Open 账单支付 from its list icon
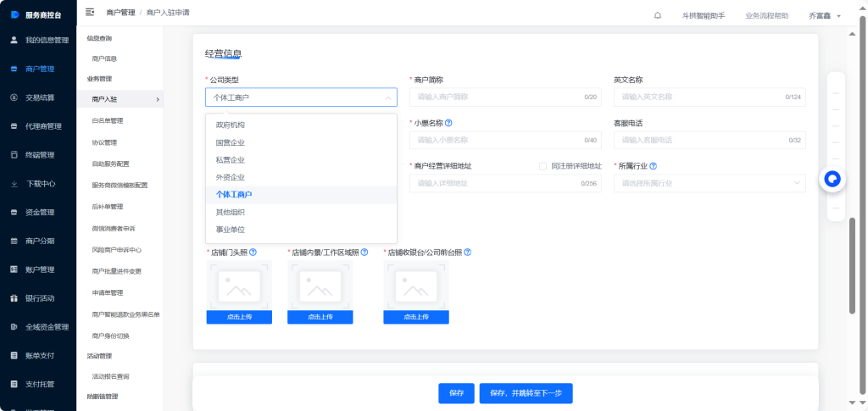 (x=14, y=355)
